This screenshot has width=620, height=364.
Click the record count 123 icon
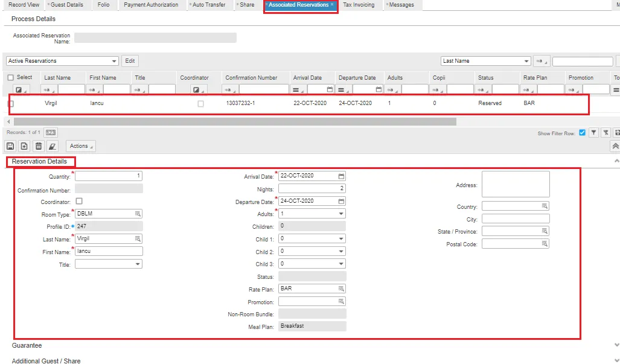(51, 132)
